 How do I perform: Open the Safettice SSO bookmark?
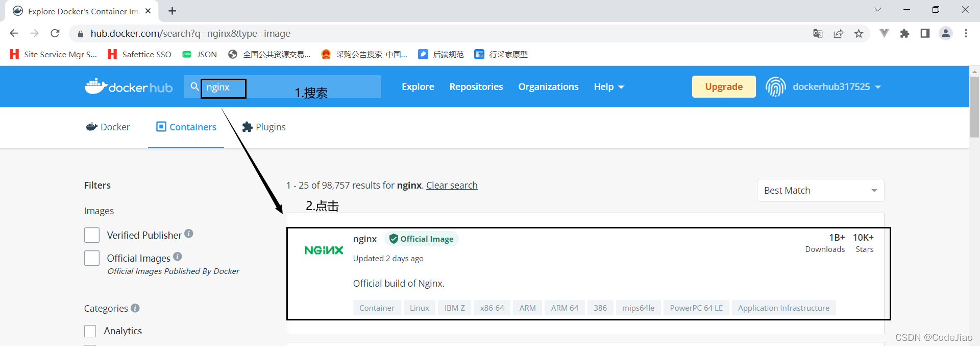[139, 54]
